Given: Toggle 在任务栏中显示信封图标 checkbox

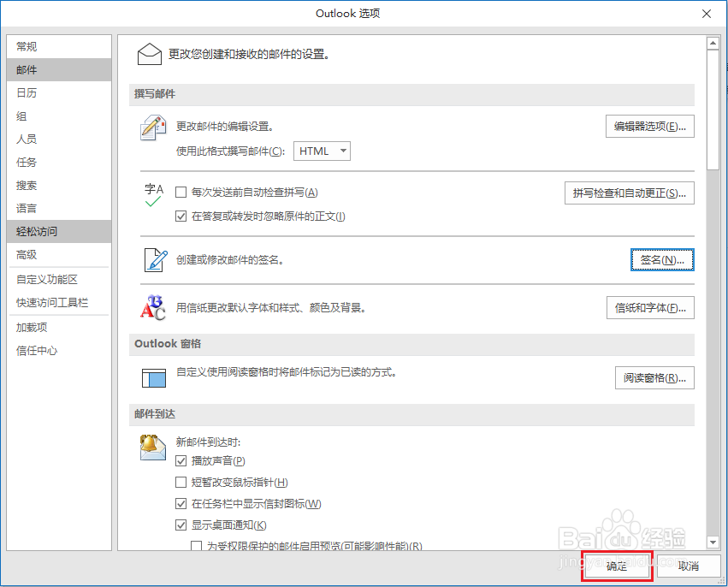Looking at the screenshot, I should pos(181,504).
